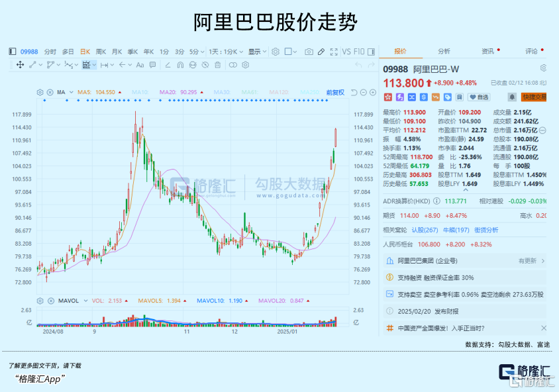Open the 评论 comments tab
The height and width of the screenshot is (392, 559).
[x=532, y=51]
